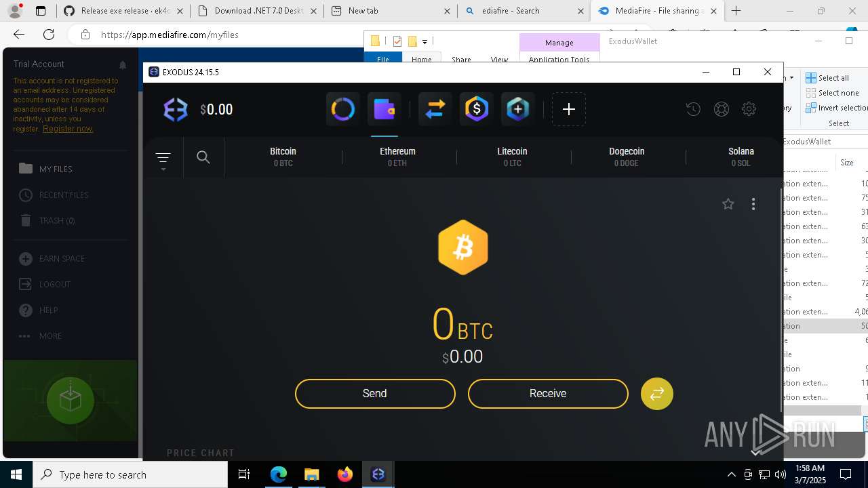Click the orange Bitcoin hexagon logo
This screenshot has height=488, width=868.
(463, 247)
